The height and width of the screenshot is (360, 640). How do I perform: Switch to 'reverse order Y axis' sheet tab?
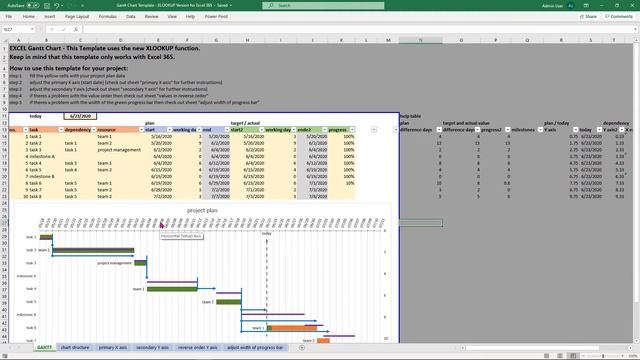coord(198,347)
